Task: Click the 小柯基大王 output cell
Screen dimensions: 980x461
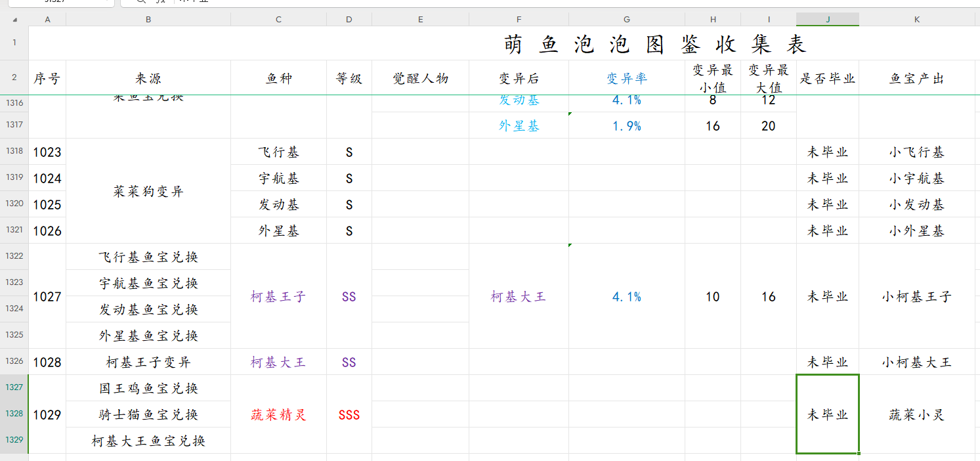Action: [x=917, y=362]
